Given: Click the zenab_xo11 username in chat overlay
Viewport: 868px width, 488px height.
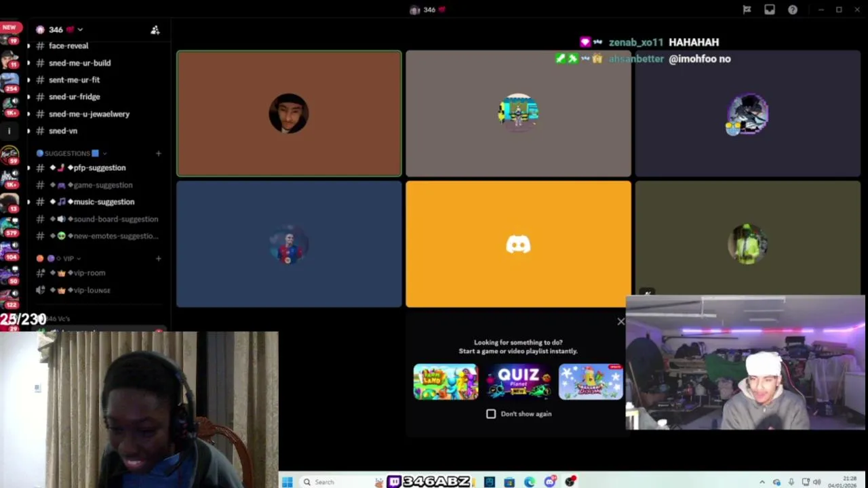Looking at the screenshot, I should 636,42.
